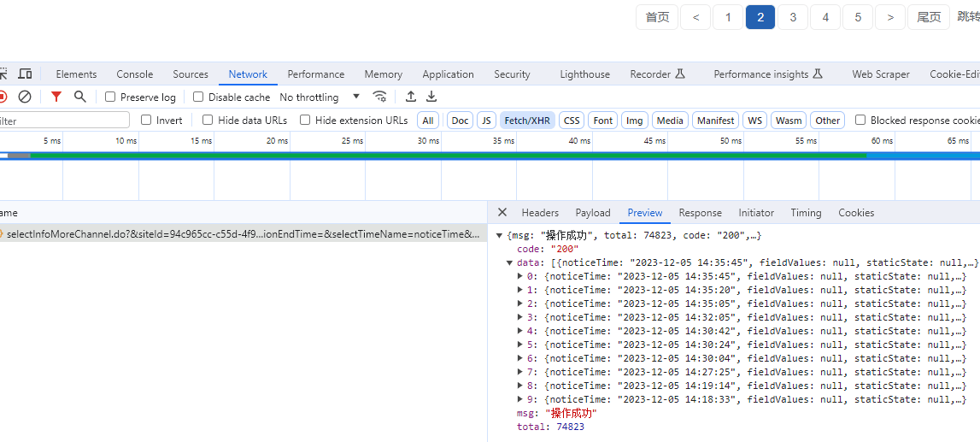Check the Disable cache checkbox
980x442 pixels.
198,97
